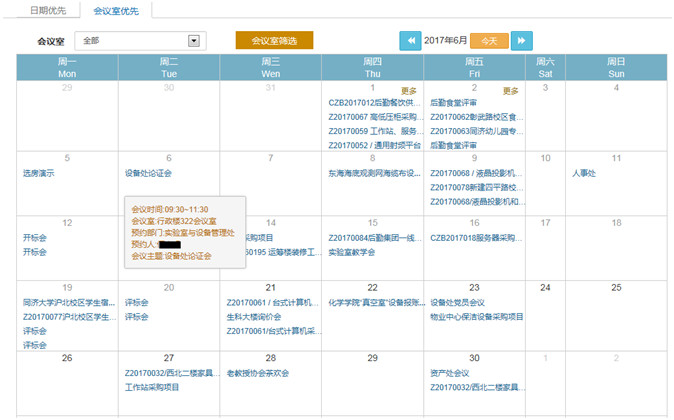Select the 会议室优先 tab
This screenshot has width=674, height=420.
pyautogui.click(x=116, y=10)
